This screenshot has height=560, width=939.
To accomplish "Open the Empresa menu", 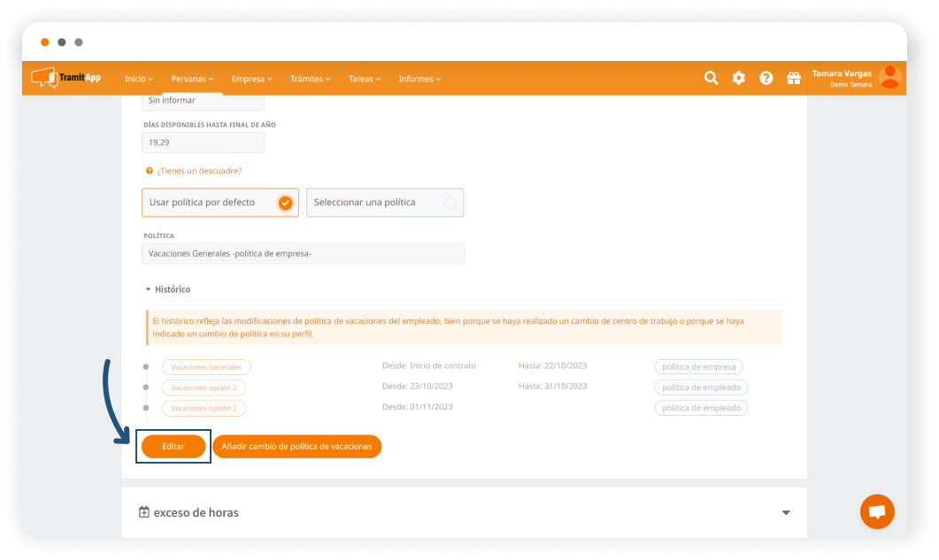I will 251,79.
